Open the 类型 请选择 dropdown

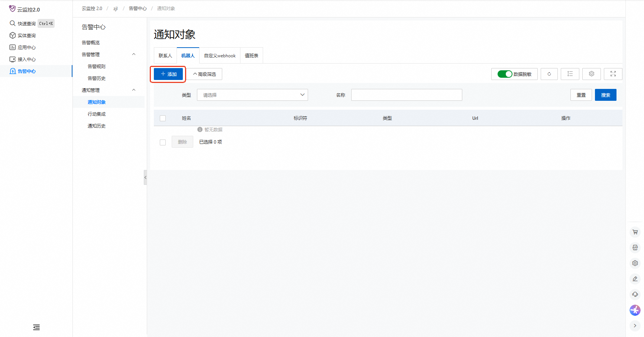coord(252,95)
